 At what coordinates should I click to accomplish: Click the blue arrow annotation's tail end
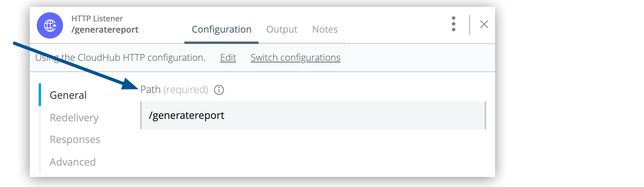point(15,43)
